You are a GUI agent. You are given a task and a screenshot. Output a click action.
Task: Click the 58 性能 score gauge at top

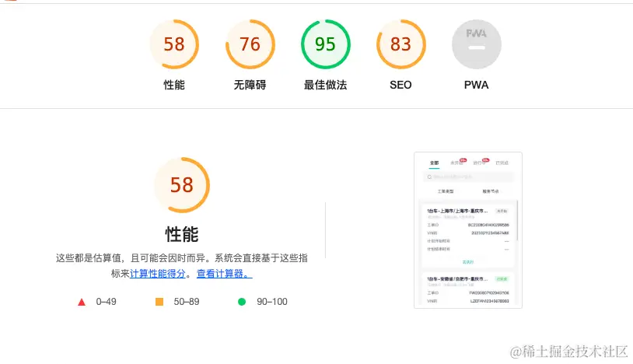point(174,44)
